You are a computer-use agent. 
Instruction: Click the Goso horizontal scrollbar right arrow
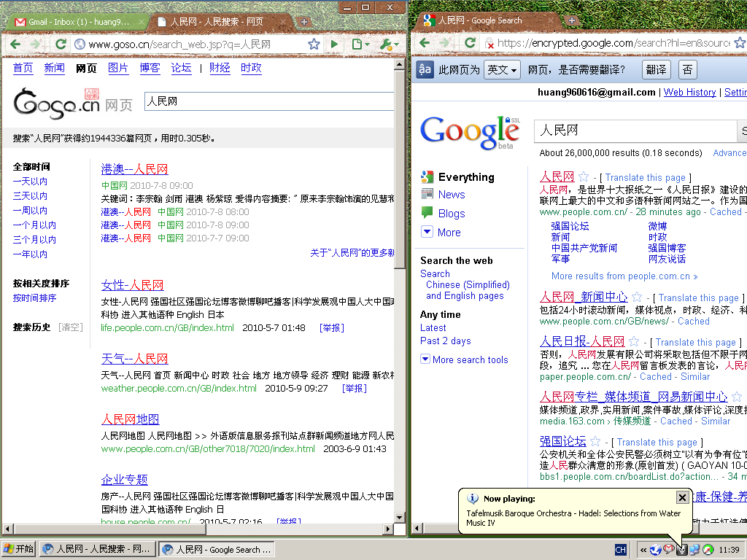coord(388,529)
